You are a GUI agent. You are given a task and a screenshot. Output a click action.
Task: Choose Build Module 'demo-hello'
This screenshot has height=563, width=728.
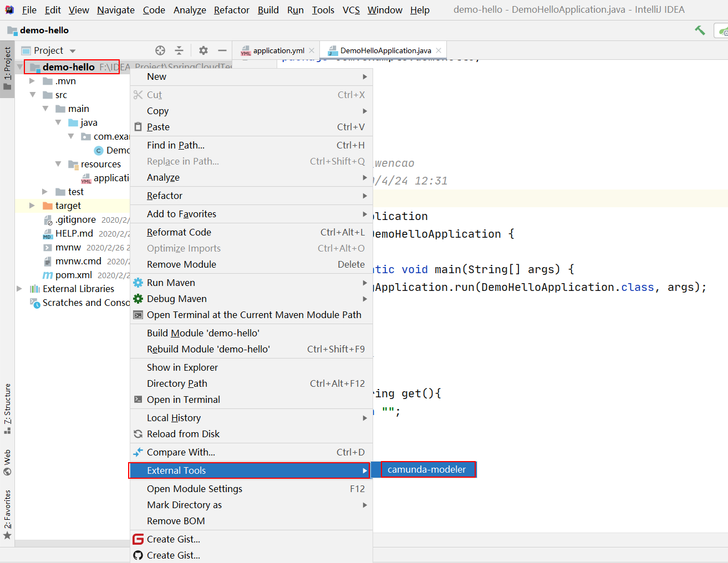(251, 333)
